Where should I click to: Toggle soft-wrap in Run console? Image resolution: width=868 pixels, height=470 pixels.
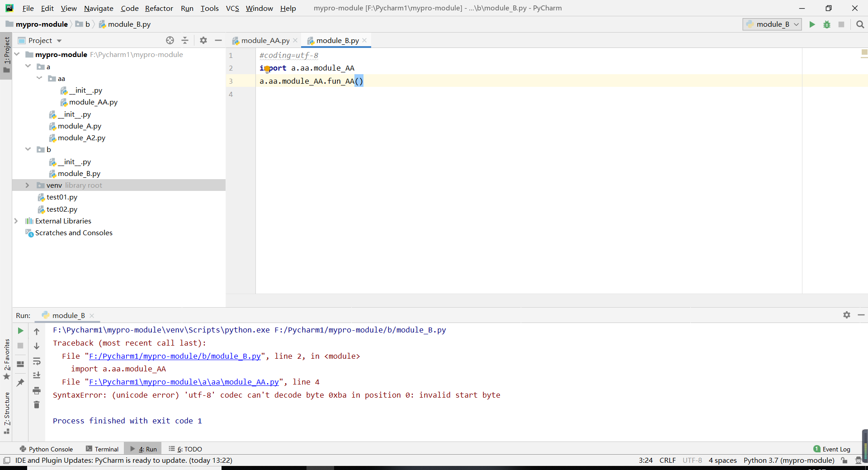[x=37, y=361]
